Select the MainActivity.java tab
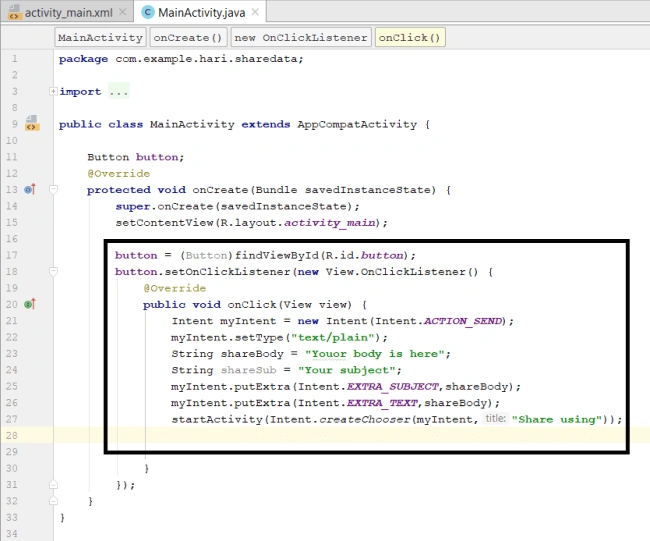 200,12
